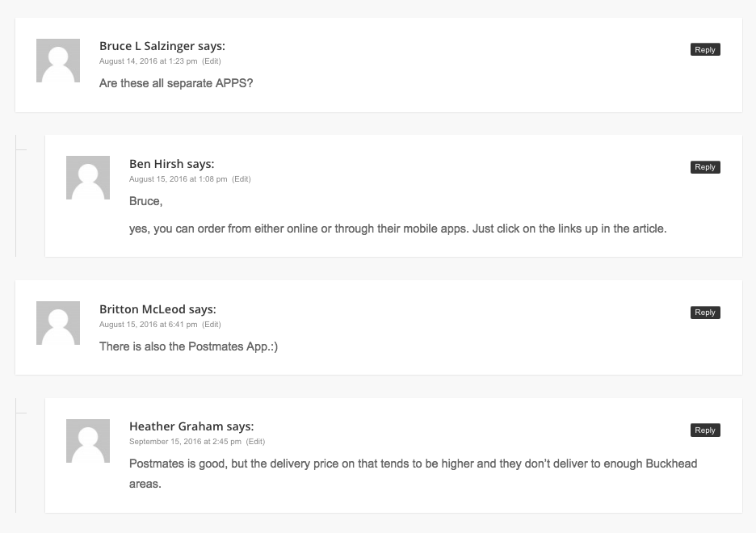Reply to Ben Hirsh's comment
The image size is (756, 533).
click(705, 167)
